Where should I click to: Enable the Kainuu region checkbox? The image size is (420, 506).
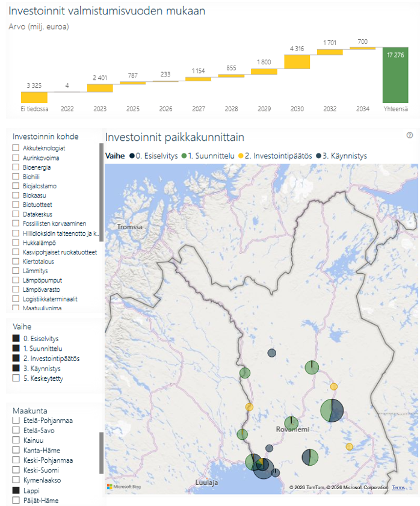tap(16, 440)
